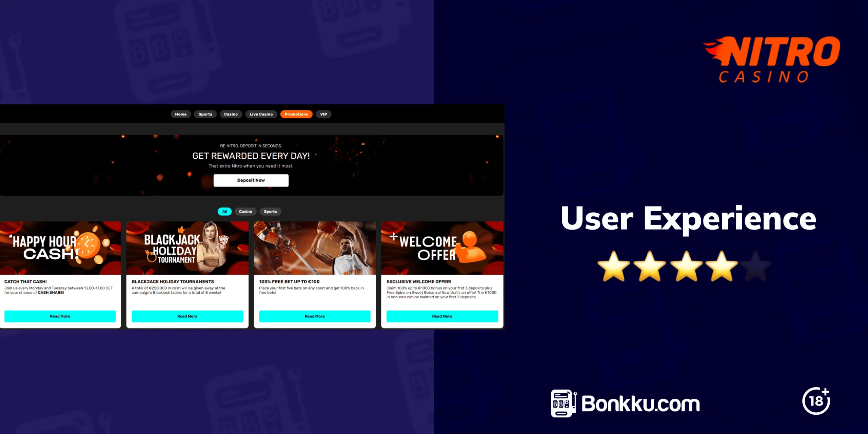Click the Deposit Now button
The image size is (868, 434).
click(250, 180)
